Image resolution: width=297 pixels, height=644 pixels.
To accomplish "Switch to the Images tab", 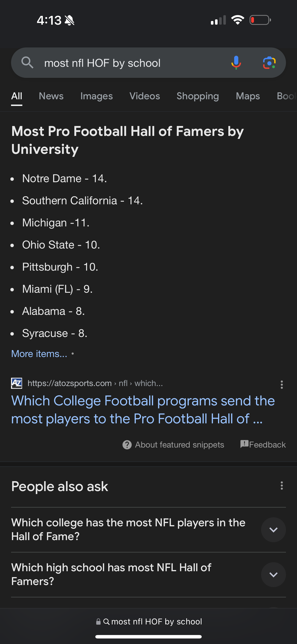I will [x=96, y=96].
